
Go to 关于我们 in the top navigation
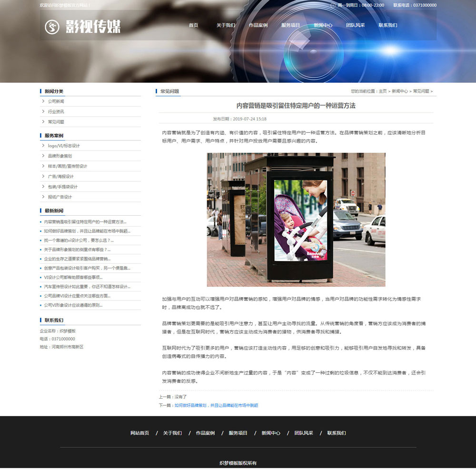click(226, 25)
